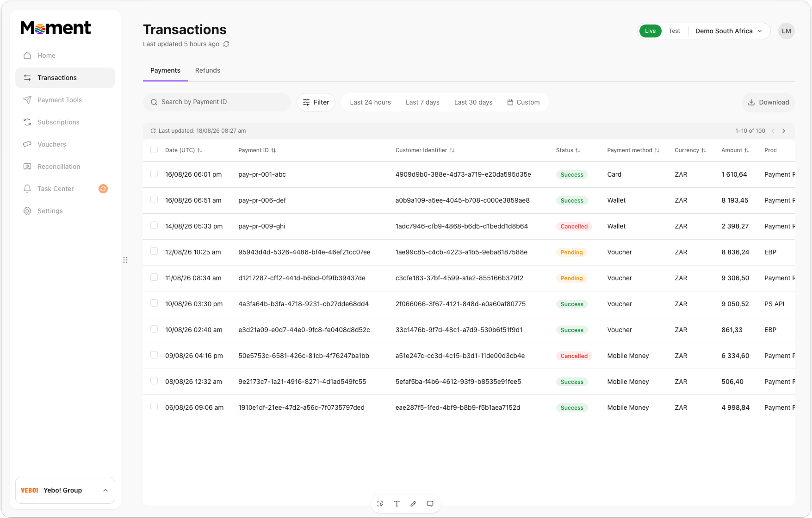Click the calendar icon for Custom range
The height and width of the screenshot is (518, 812).
(510, 102)
